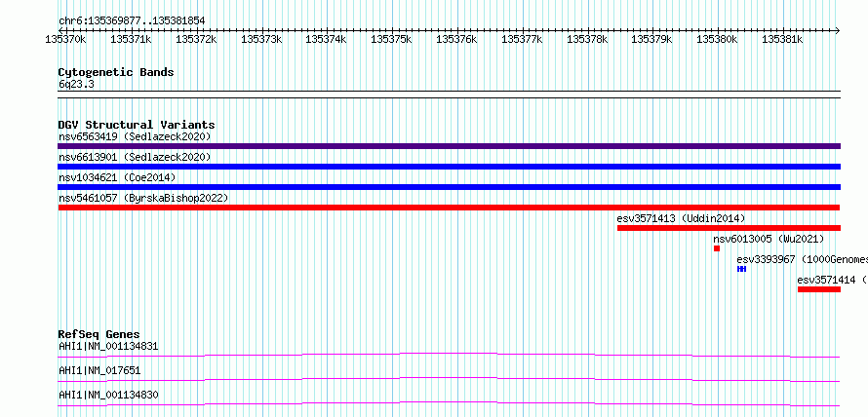The image size is (868, 417).
Task: Open AHI1|NM_001134830 transcript label
Action: [108, 395]
